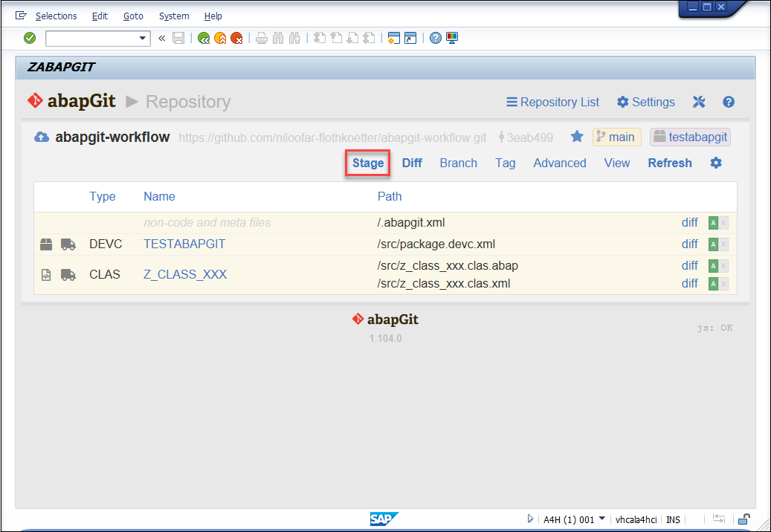Click the main branch label
Image resolution: width=771 pixels, height=532 pixels.
coord(616,137)
